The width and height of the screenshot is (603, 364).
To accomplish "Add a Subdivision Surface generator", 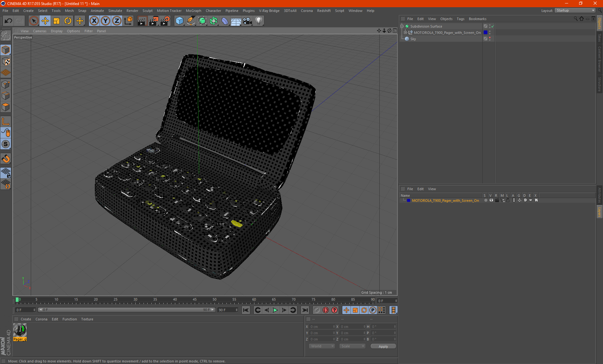I will click(x=202, y=21).
